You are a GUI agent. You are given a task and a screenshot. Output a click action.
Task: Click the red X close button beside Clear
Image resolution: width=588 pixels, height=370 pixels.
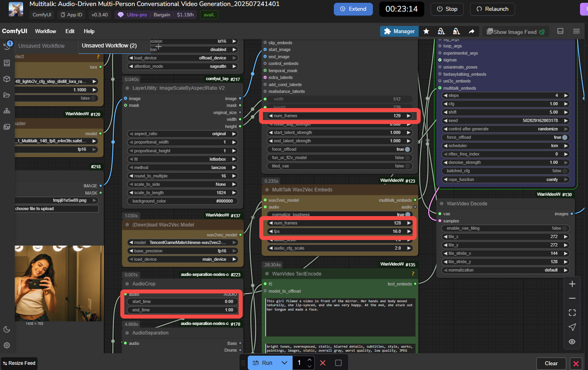point(576,363)
